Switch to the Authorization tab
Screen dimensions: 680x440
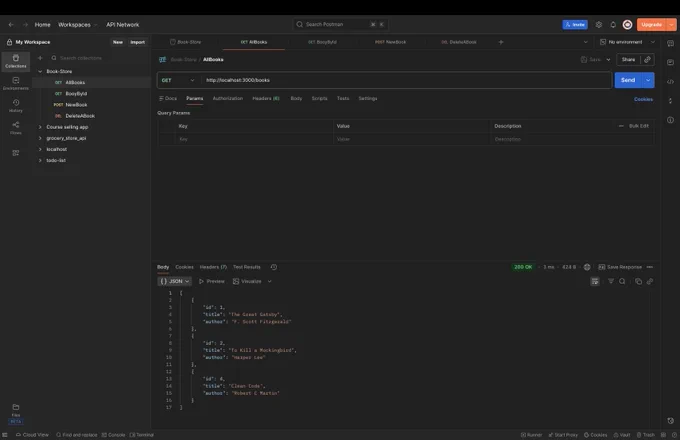[x=228, y=98]
